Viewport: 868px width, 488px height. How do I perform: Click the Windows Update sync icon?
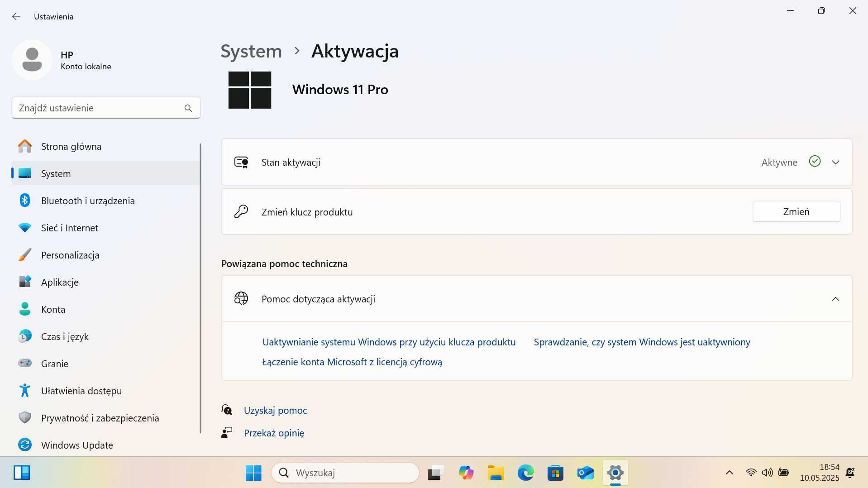[x=25, y=445]
